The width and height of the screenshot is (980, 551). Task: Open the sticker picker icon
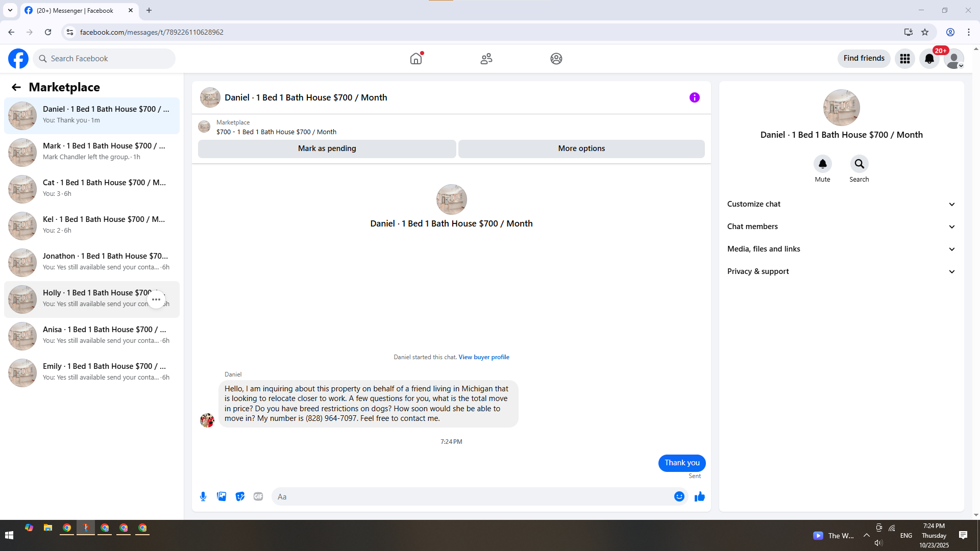pyautogui.click(x=240, y=496)
